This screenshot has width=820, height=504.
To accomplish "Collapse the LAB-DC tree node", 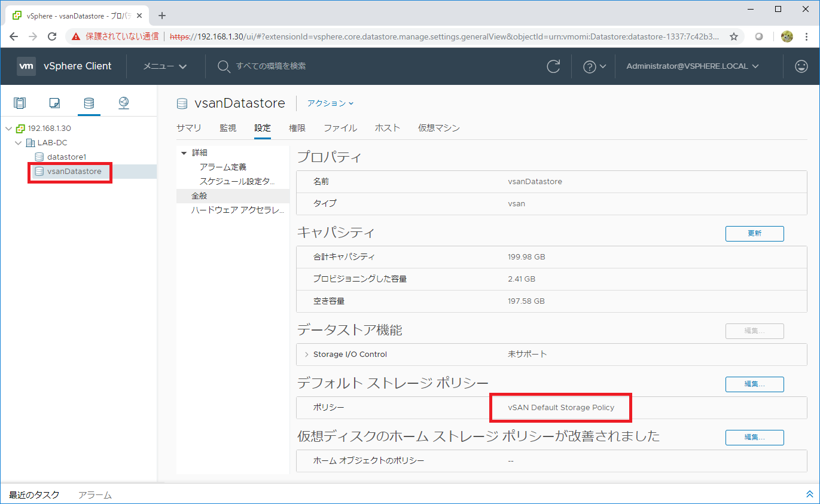I will click(19, 143).
